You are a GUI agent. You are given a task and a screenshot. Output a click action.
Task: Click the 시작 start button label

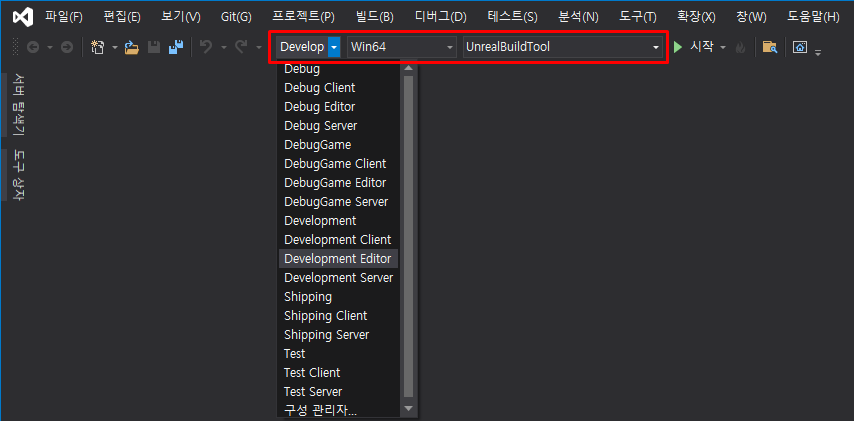(x=702, y=47)
